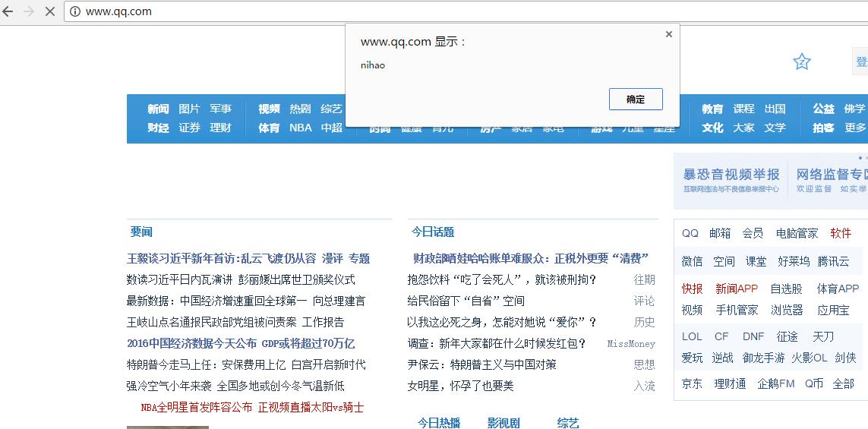Open the 邮箱 link
The width and height of the screenshot is (868, 429).
pyautogui.click(x=720, y=234)
